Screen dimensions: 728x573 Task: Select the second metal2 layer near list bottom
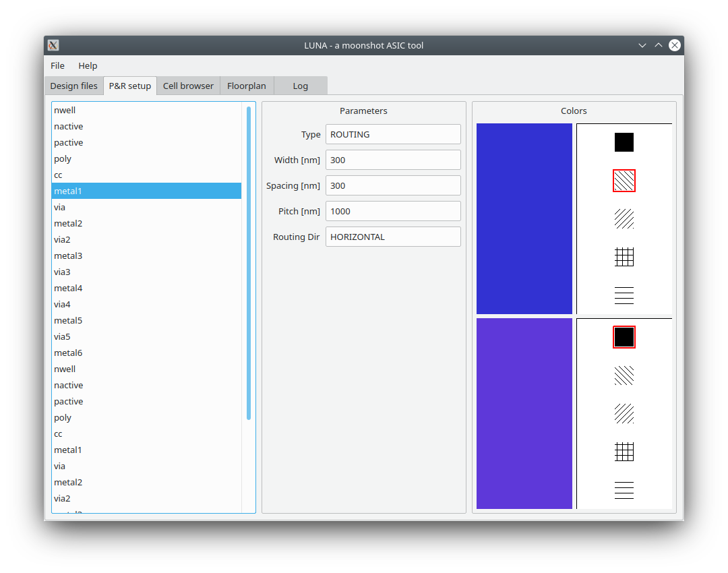[147, 482]
